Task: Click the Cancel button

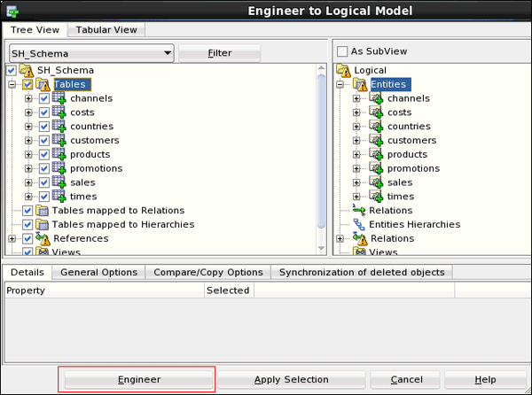Action: point(406,379)
